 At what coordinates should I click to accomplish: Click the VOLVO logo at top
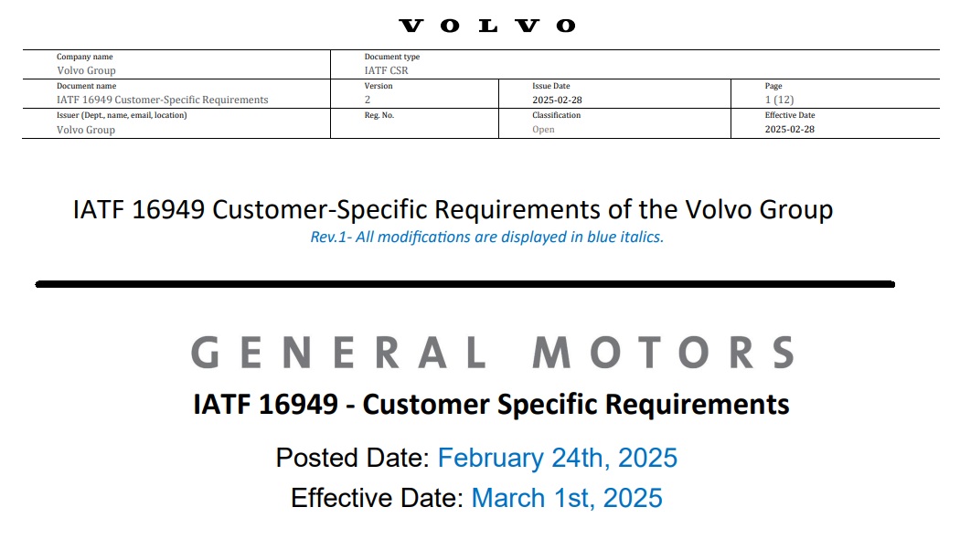[487, 26]
